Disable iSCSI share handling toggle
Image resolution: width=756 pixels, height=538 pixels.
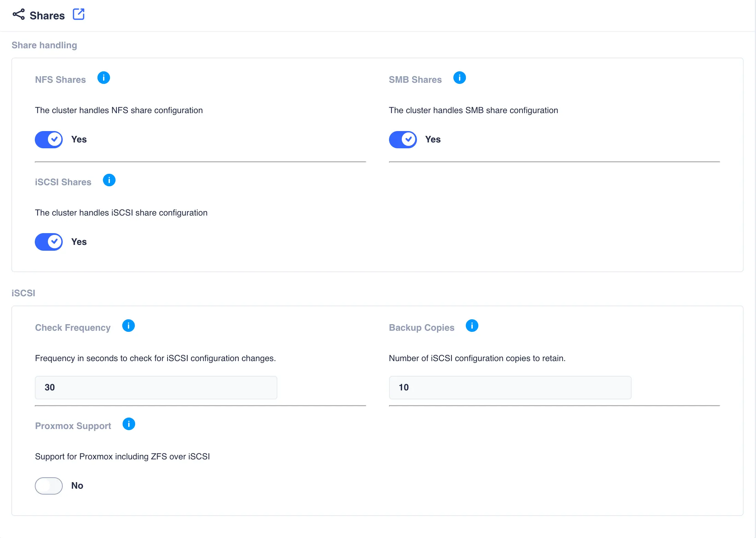[49, 242]
